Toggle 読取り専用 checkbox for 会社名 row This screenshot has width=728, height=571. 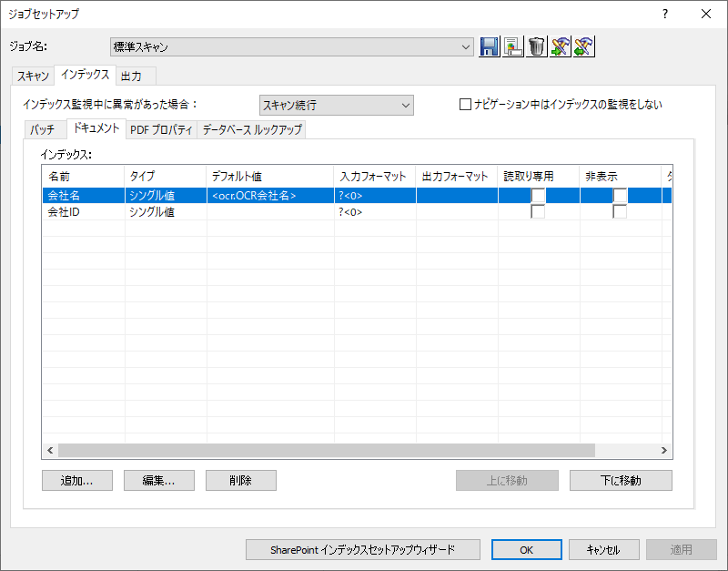click(538, 196)
